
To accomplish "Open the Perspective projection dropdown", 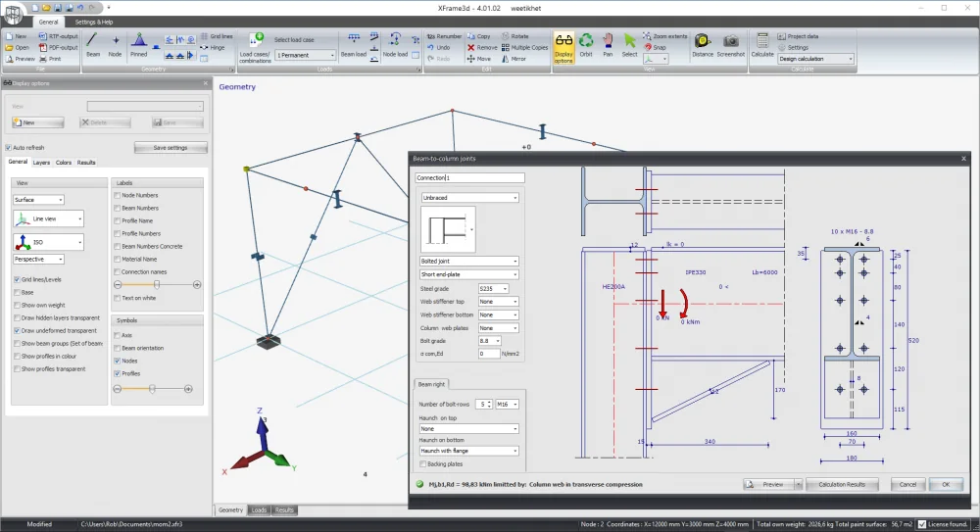I will tap(39, 259).
